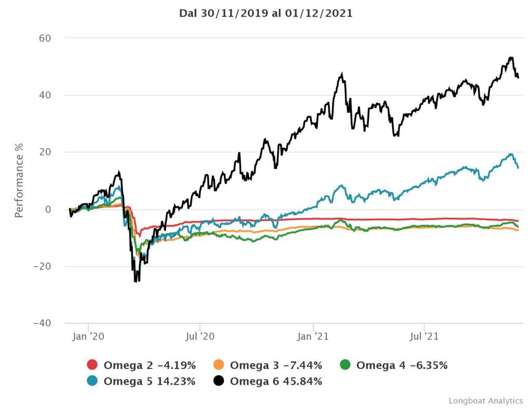Toggle the Omega 2 -4.19% series label

[x=150, y=365]
